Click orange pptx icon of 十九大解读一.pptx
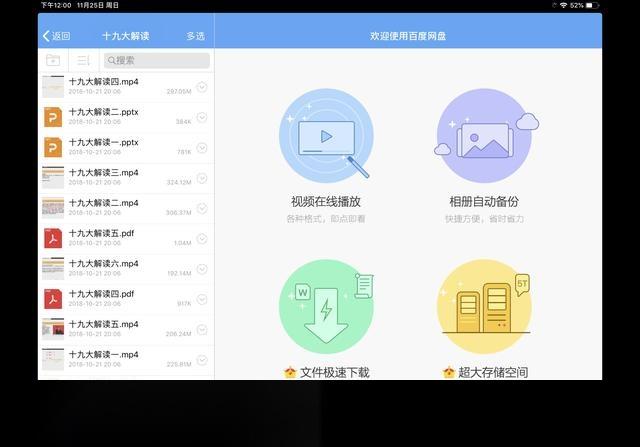 53,147
